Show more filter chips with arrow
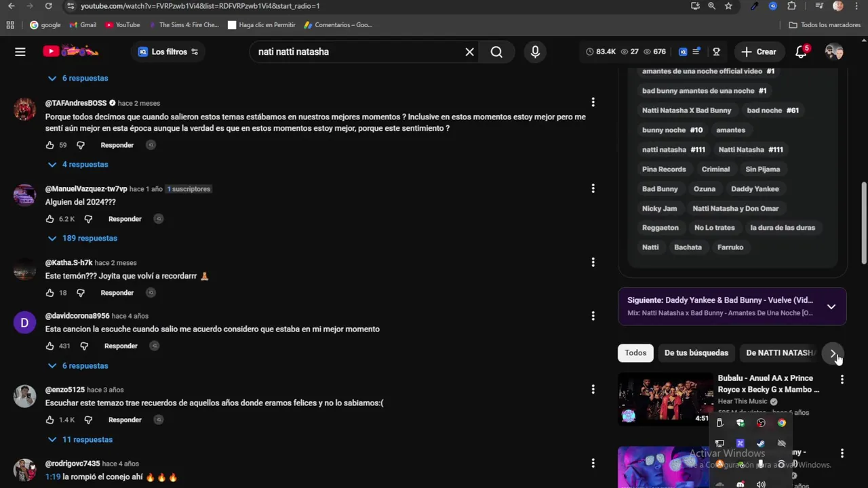This screenshot has width=868, height=488. [833, 353]
